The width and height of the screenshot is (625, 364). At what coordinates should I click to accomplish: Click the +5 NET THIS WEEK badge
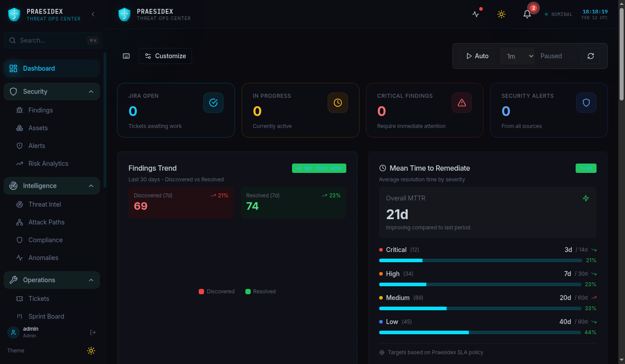click(x=319, y=168)
